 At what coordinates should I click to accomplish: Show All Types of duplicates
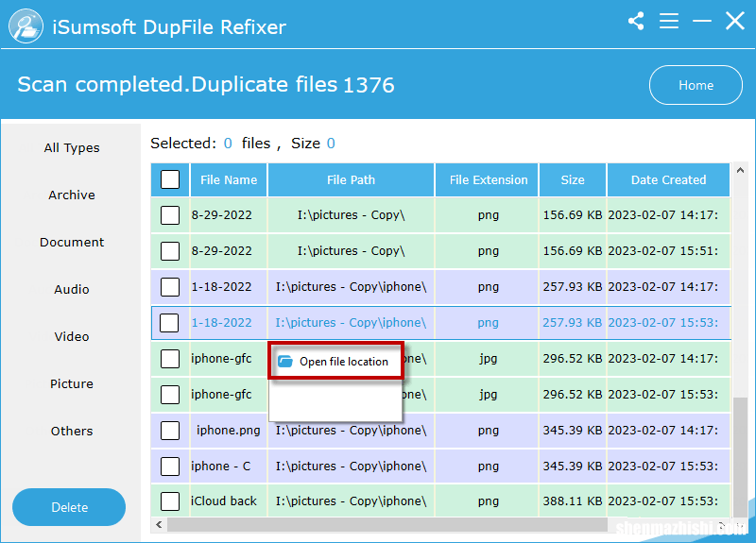point(72,148)
